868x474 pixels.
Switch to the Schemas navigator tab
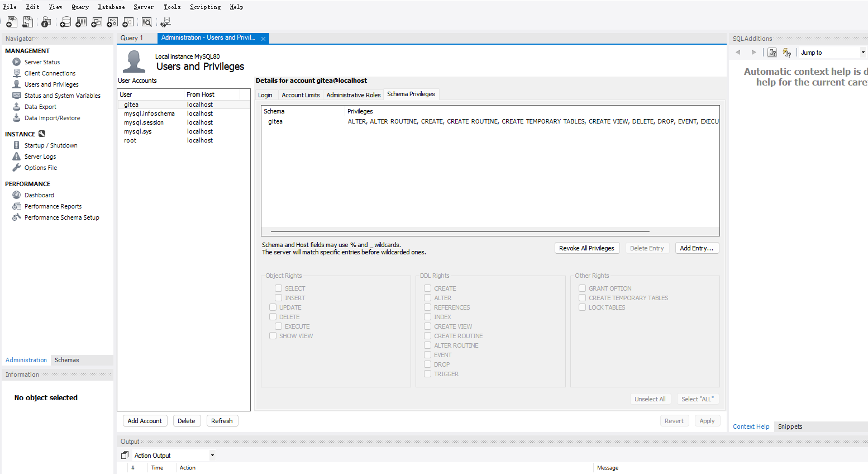pos(66,360)
